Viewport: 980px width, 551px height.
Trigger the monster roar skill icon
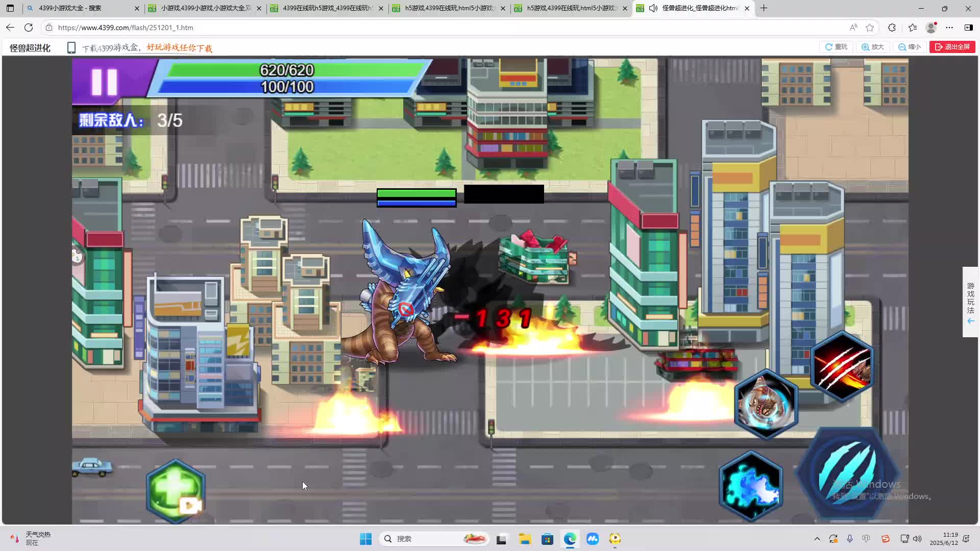tap(766, 404)
